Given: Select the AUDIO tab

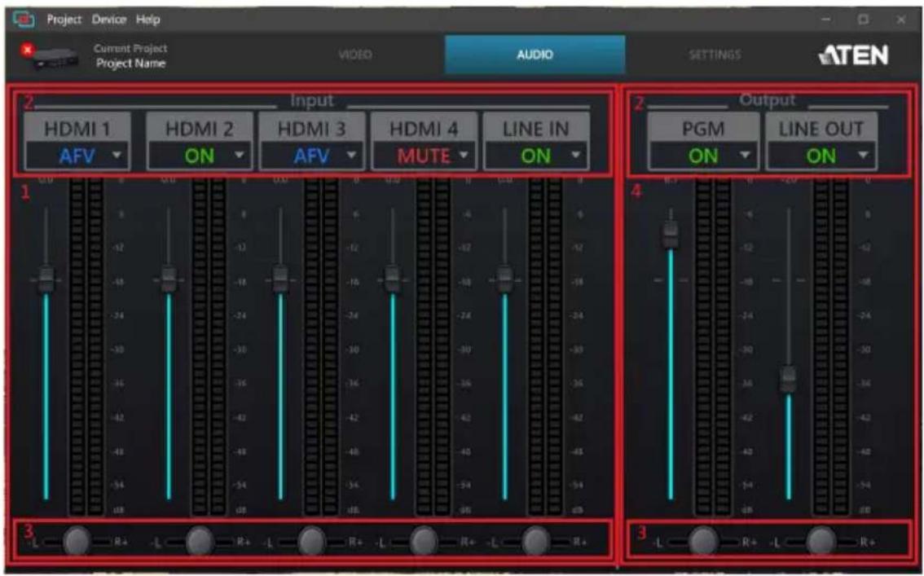Looking at the screenshot, I should (x=535, y=55).
